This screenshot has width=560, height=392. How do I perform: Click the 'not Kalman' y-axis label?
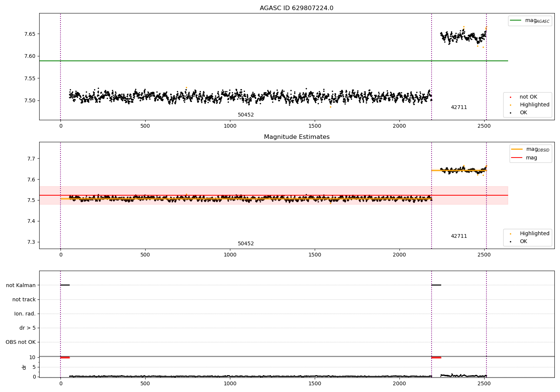(21, 285)
